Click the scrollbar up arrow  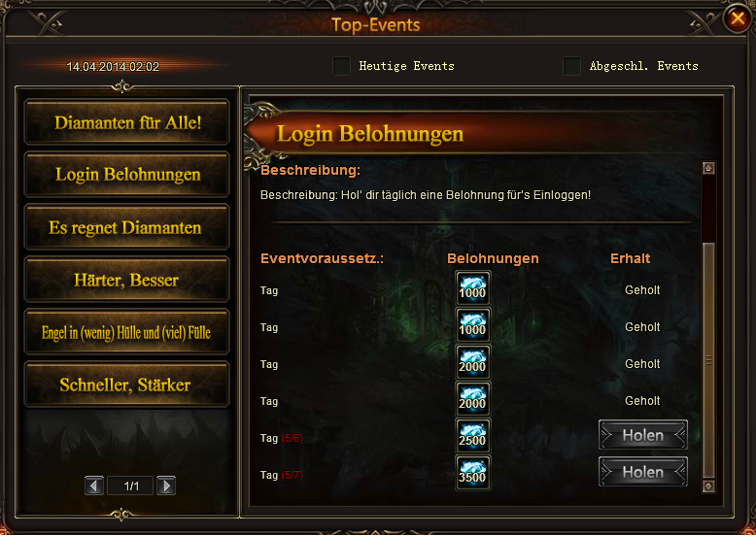coord(708,168)
